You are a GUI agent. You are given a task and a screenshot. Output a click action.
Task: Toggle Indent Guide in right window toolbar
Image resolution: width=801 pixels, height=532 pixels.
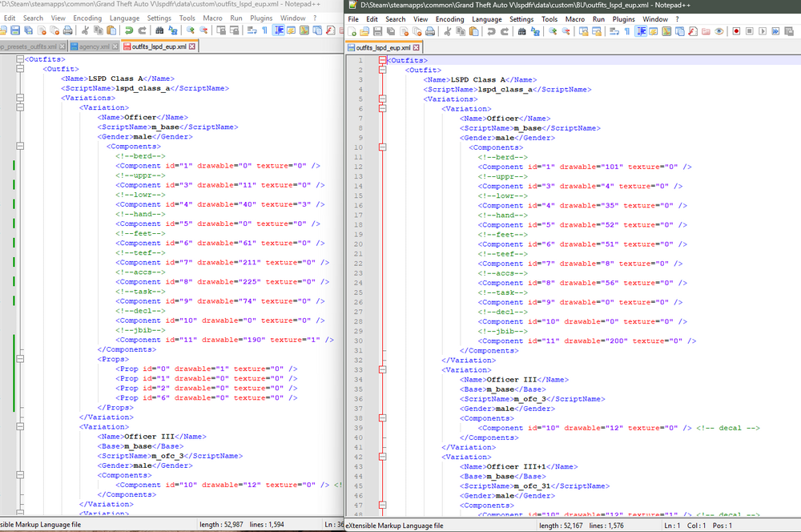(640, 32)
